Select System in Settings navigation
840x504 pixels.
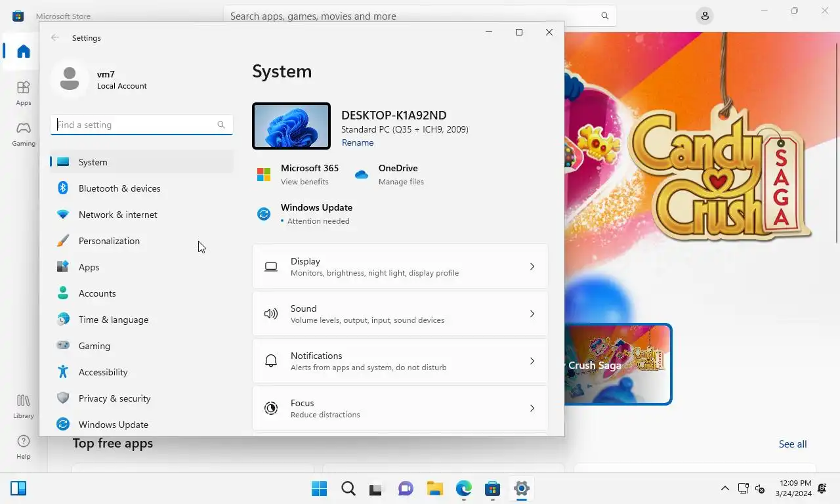(142, 162)
